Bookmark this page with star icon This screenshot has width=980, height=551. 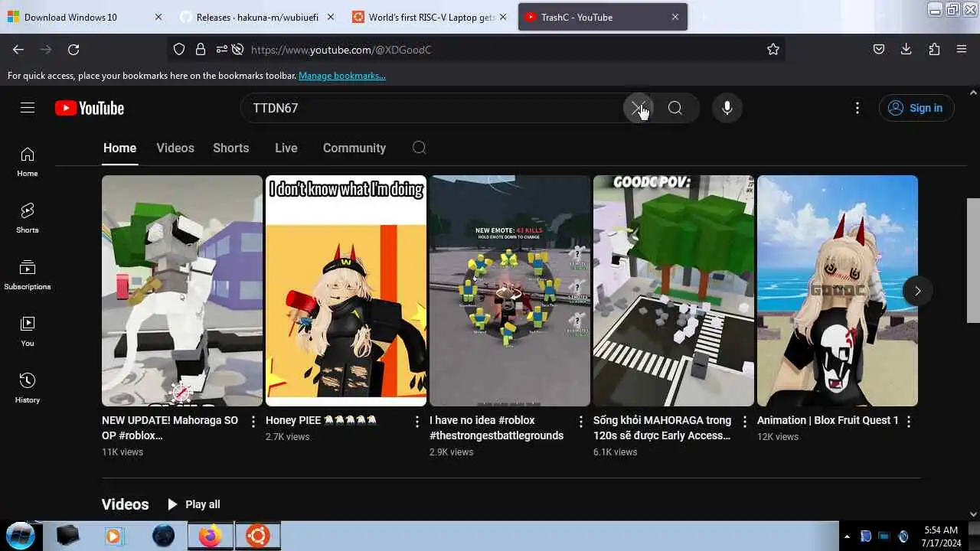773,49
